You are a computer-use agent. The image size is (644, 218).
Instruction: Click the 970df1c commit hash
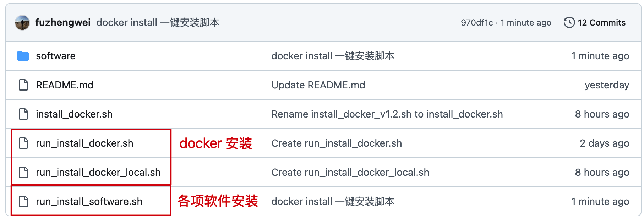tap(476, 23)
